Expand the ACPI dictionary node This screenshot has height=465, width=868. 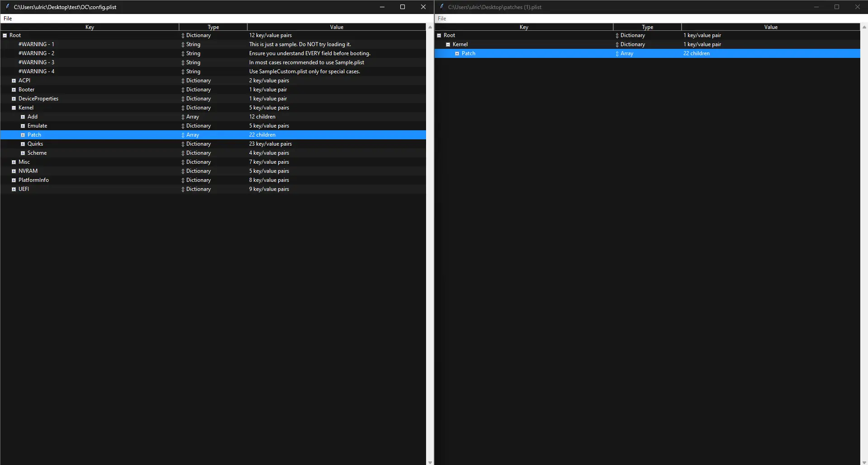pos(14,81)
